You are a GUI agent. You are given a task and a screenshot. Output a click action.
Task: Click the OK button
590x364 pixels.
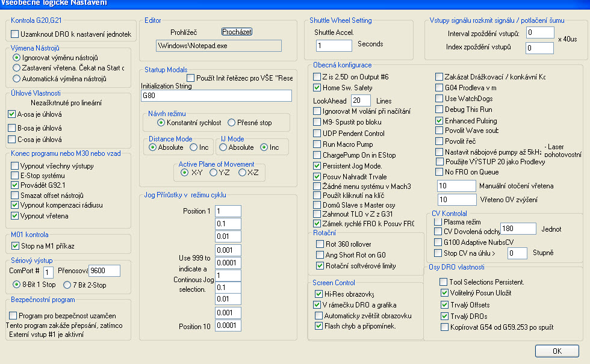pyautogui.click(x=556, y=351)
